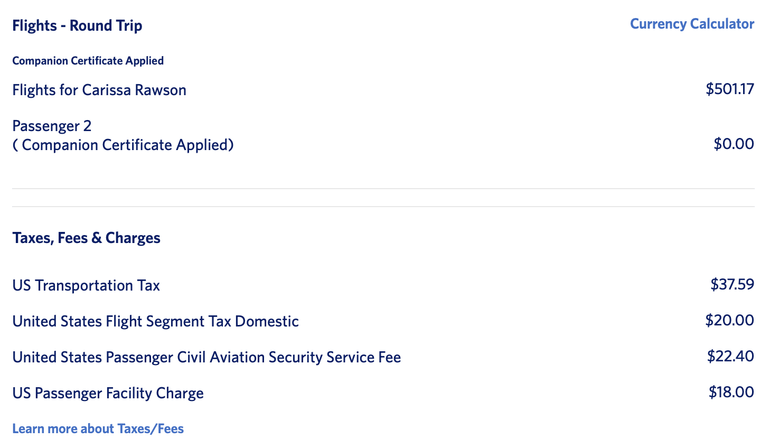This screenshot has width=770, height=447.
Task: Click the $20.00 segment tax amount
Action: coord(730,321)
